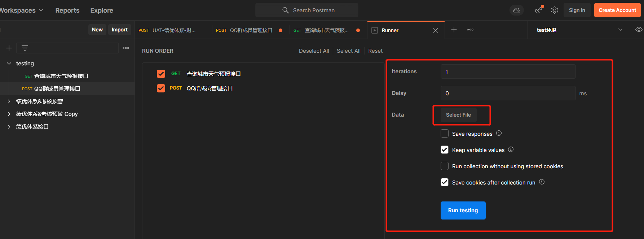
Task: Collapse the testing collection
Action: [x=9, y=64]
